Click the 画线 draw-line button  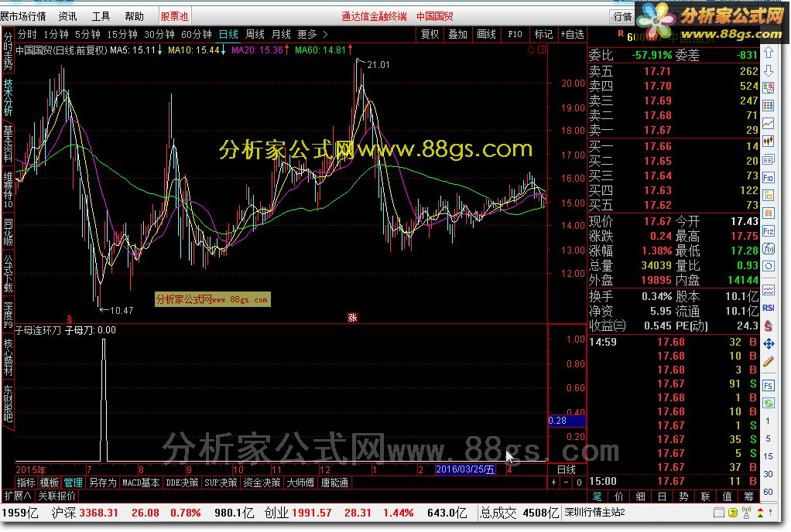tap(486, 34)
